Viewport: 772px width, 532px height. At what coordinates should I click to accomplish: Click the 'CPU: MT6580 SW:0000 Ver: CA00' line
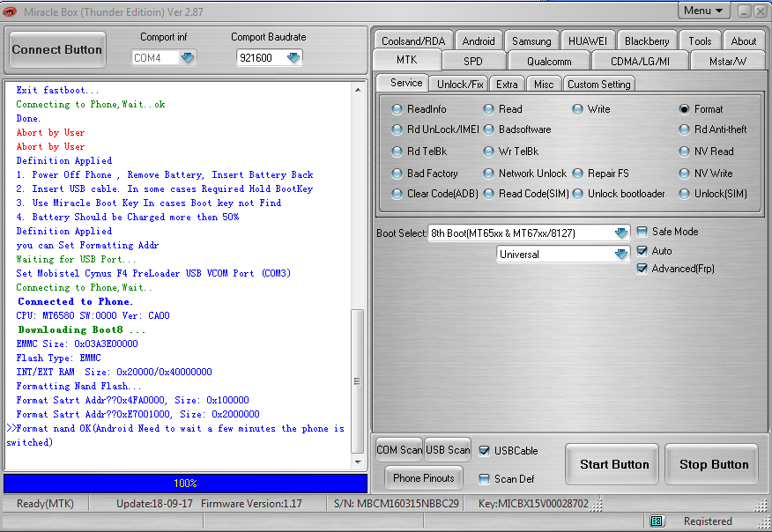click(x=93, y=315)
